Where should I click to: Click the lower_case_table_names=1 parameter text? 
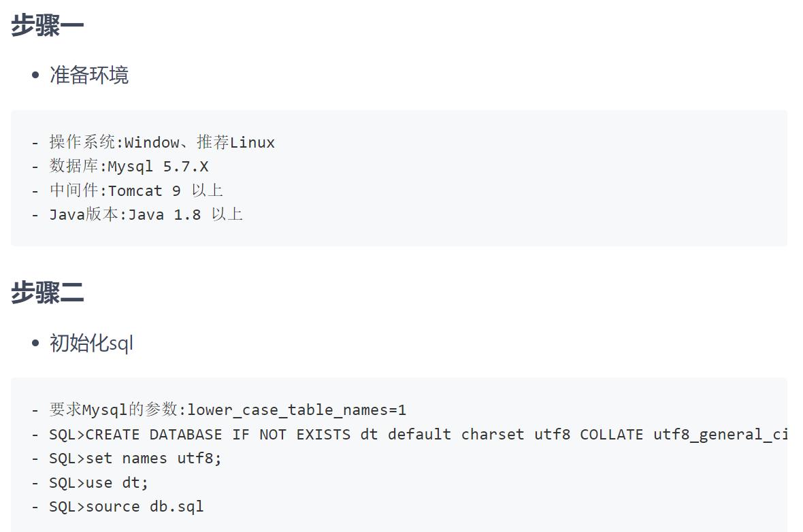297,410
